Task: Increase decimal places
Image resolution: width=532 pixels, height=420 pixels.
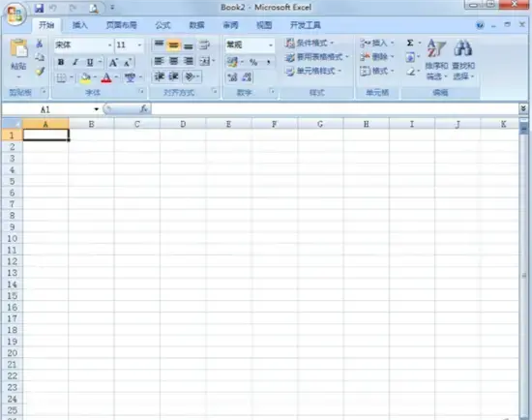Action: (232, 77)
